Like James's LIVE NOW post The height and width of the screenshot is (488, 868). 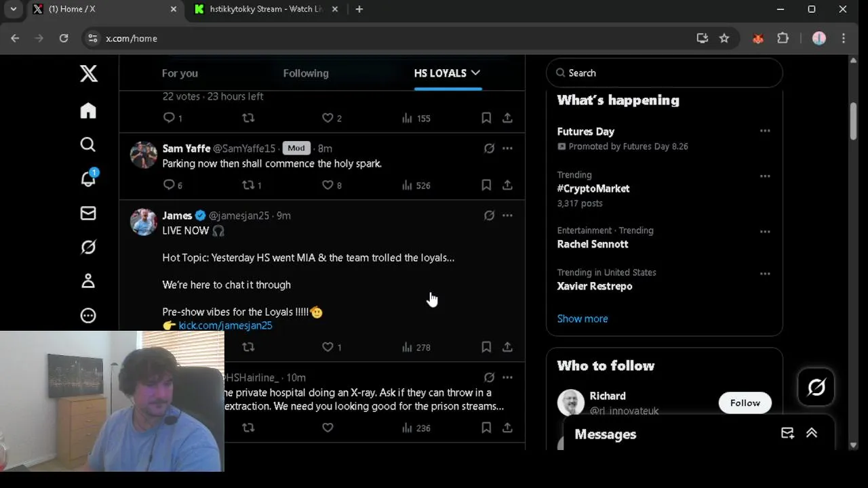click(x=328, y=347)
